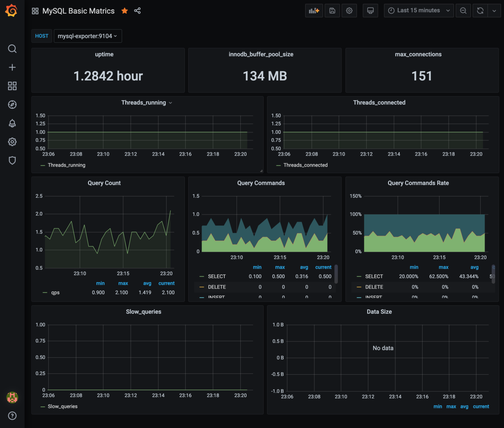Click the qps green color line swatch
The width and height of the screenshot is (504, 428).
pyautogui.click(x=45, y=292)
